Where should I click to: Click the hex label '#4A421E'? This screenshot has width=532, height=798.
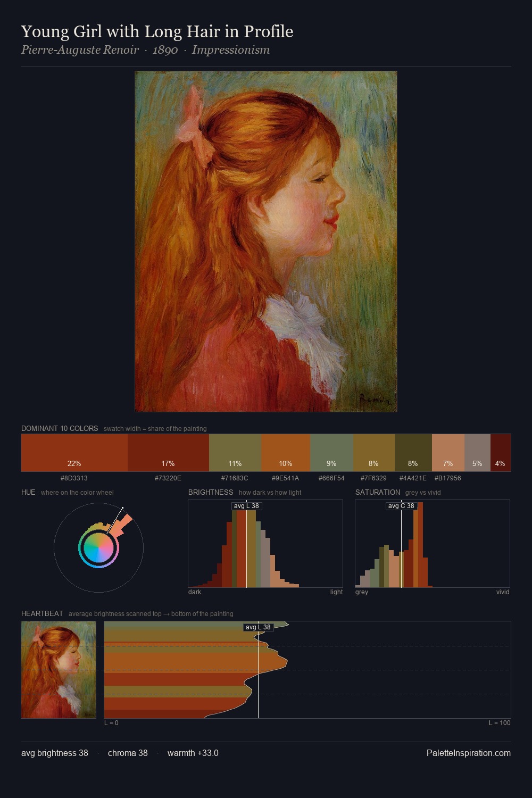tap(413, 478)
